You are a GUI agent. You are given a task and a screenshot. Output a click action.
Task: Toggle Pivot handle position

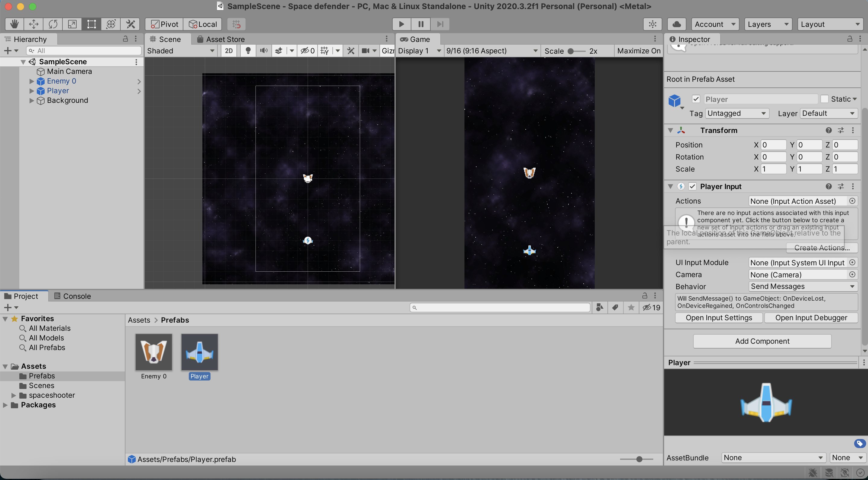tap(164, 24)
